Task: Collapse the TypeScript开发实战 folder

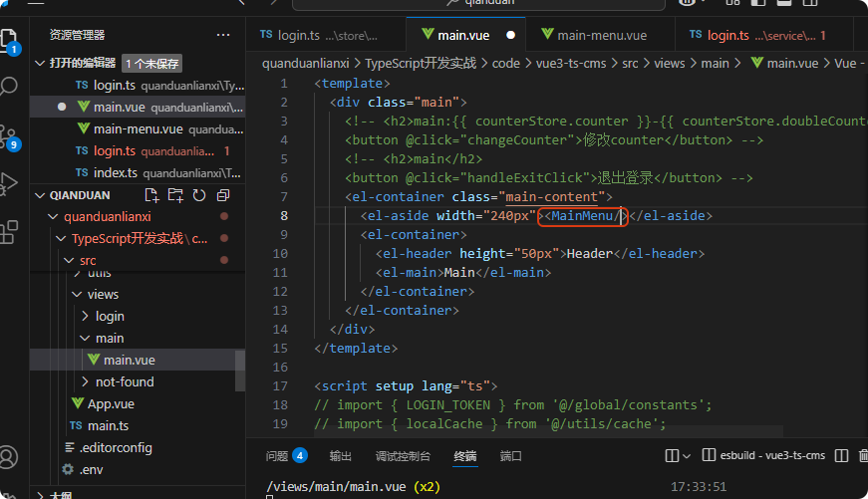Action: pyautogui.click(x=61, y=238)
